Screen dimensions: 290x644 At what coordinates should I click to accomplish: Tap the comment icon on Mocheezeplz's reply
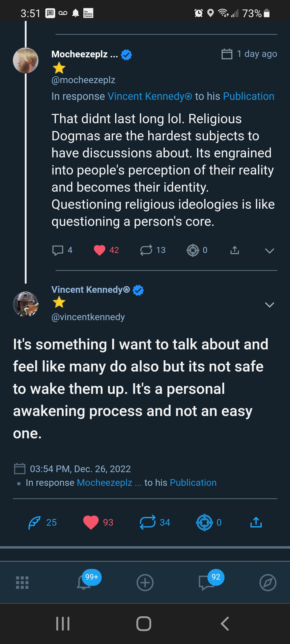tap(58, 250)
